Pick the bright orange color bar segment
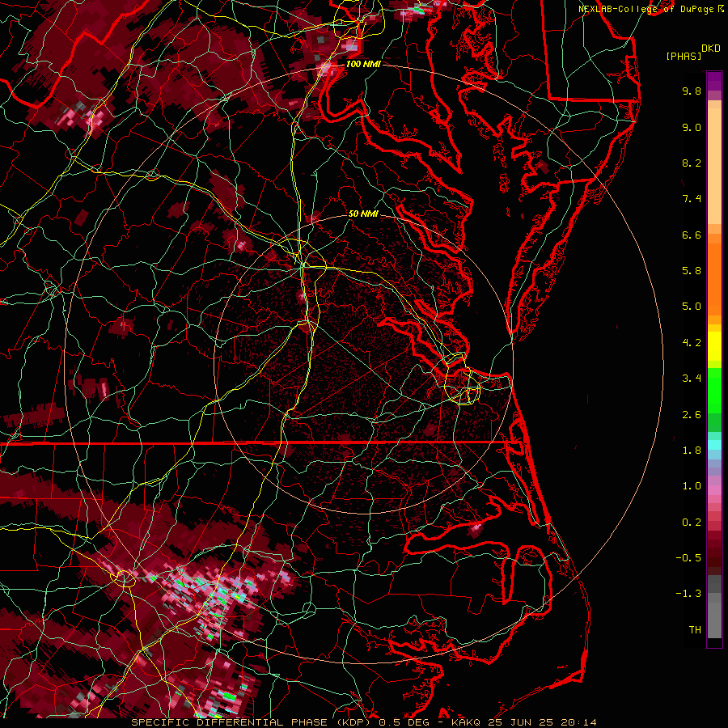 point(714,278)
